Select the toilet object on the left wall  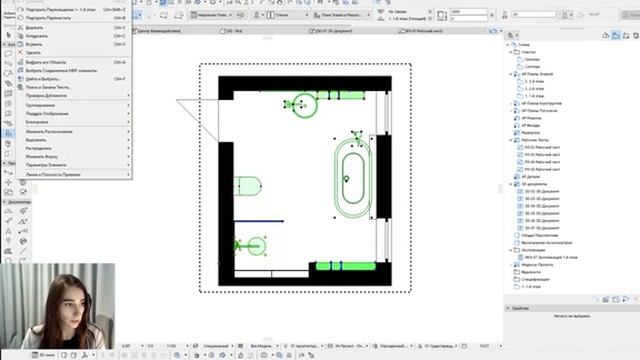[247, 186]
